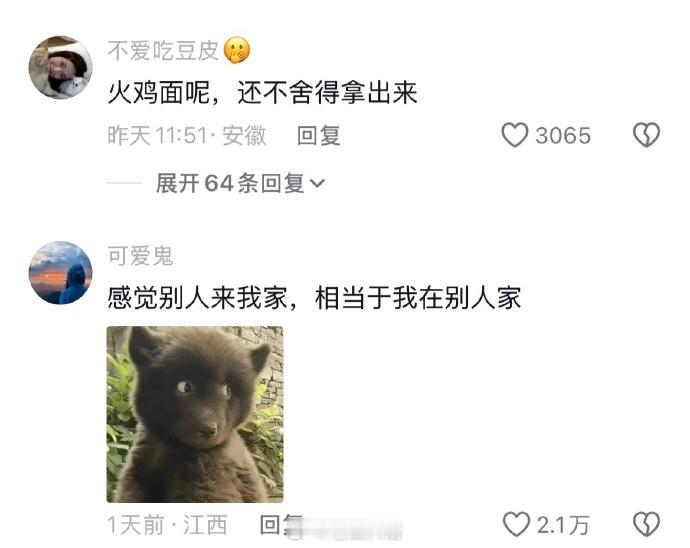Open the username 不爱吃豆皮
The height and width of the screenshot is (548, 690).
[163, 51]
